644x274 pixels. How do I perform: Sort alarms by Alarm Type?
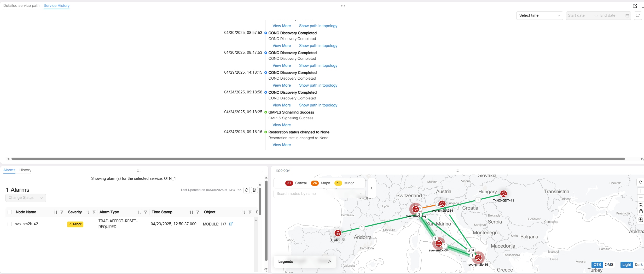pos(139,212)
